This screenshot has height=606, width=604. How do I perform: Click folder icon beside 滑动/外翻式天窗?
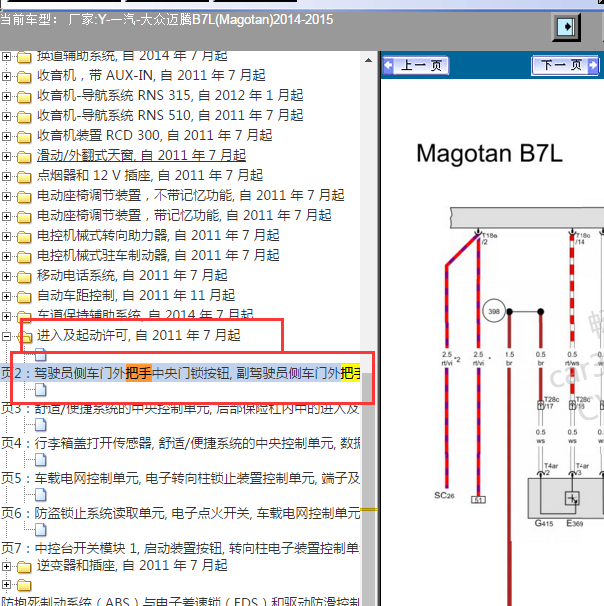coord(24,157)
